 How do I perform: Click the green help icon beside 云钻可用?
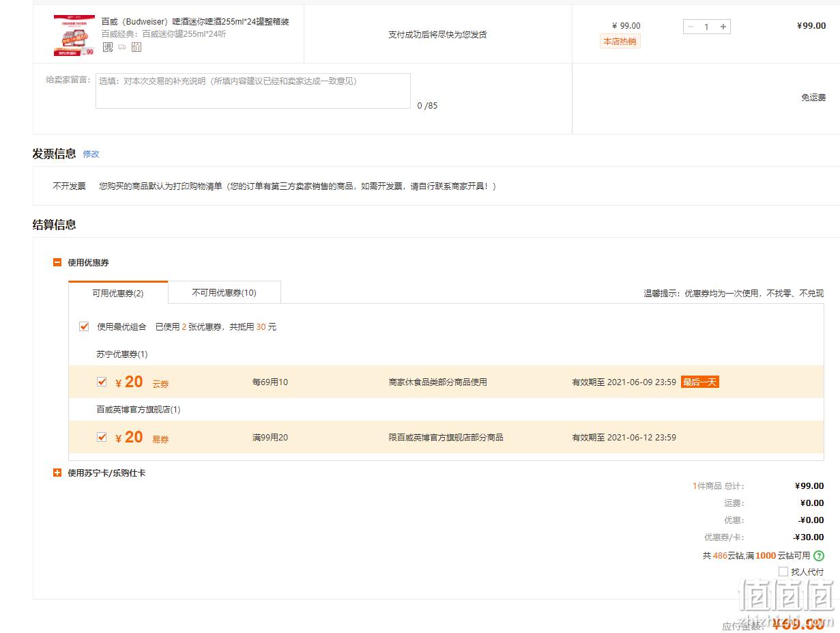(x=819, y=556)
